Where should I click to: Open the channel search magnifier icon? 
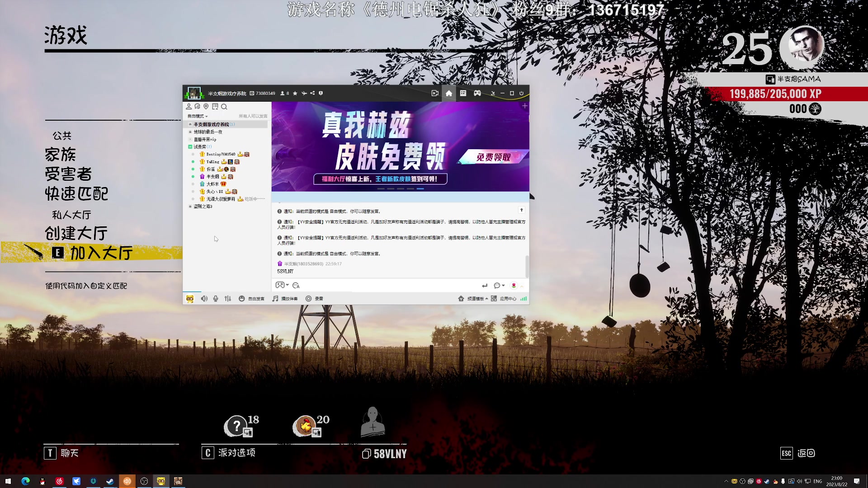(x=225, y=107)
